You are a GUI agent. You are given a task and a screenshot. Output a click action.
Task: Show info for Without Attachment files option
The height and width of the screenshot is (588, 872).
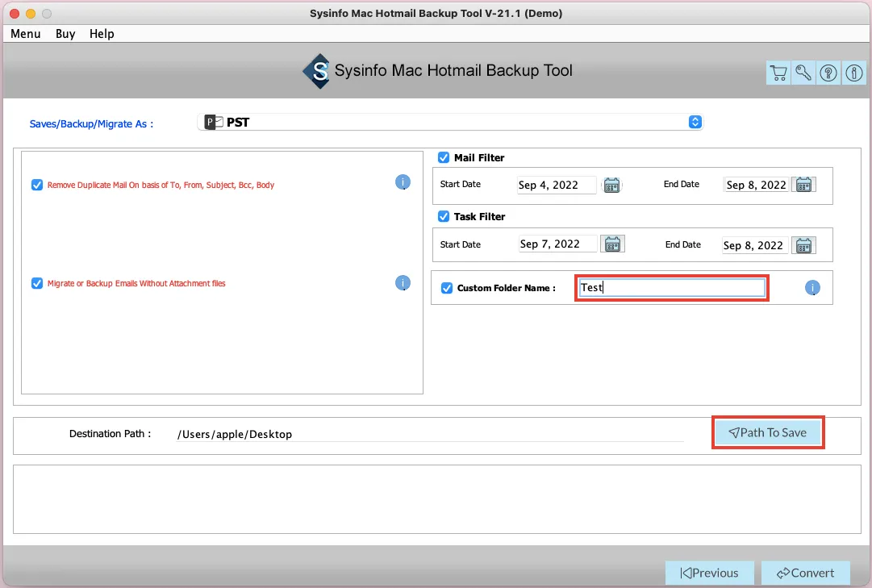403,283
